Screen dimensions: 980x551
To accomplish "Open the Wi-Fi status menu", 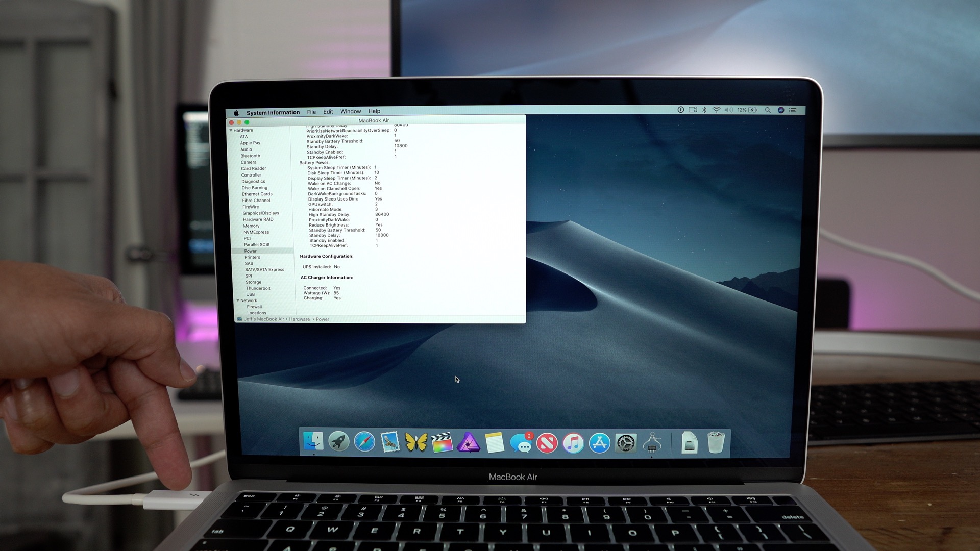I will tap(716, 110).
